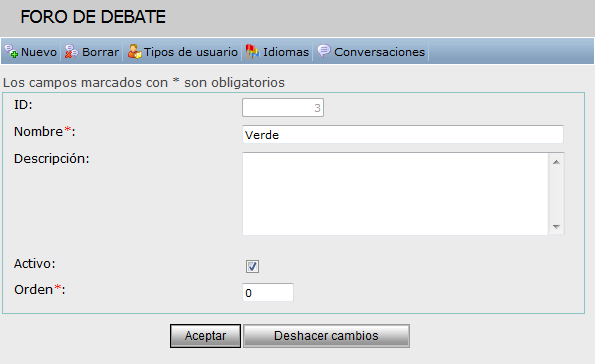
Task: Open Conversaciones text label
Action: tap(379, 52)
